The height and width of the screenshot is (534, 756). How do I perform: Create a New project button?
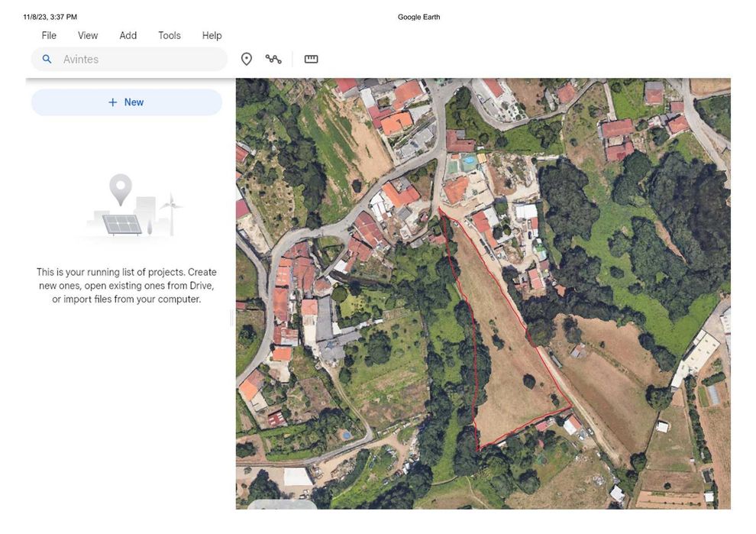point(126,102)
